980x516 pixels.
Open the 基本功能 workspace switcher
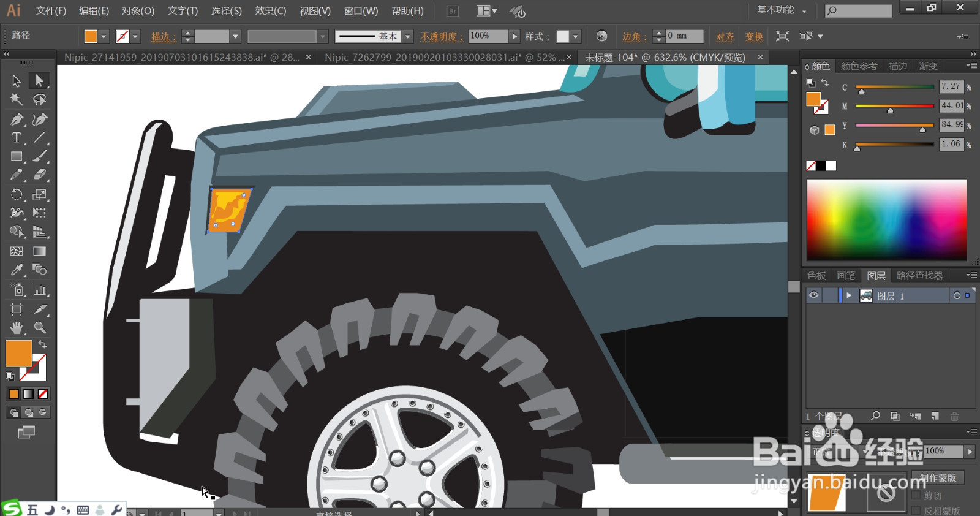[x=782, y=10]
